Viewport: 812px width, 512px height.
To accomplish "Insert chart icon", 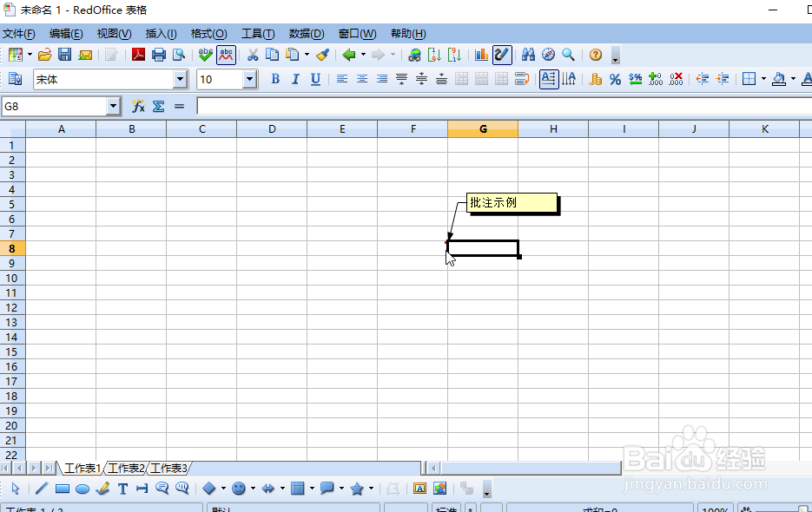I will point(482,55).
